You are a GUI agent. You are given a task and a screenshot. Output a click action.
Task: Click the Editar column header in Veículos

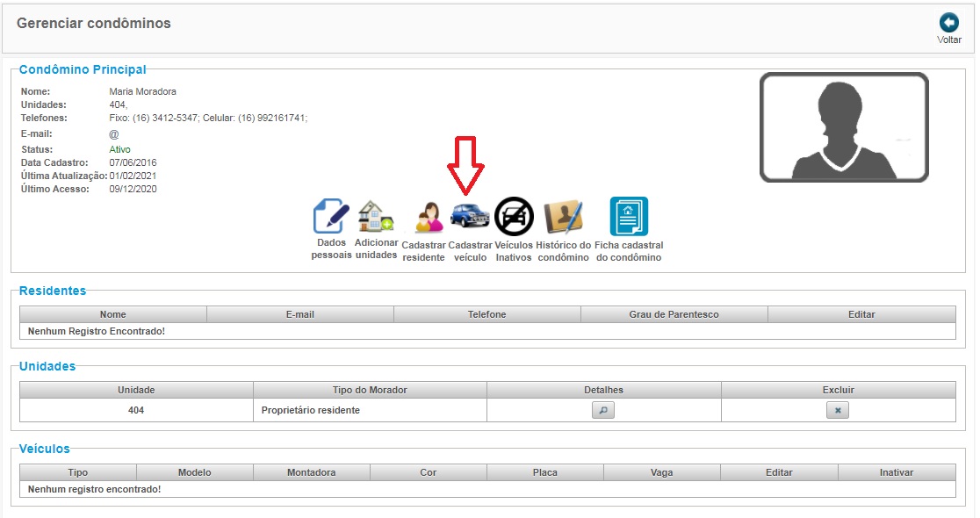pyautogui.click(x=779, y=472)
